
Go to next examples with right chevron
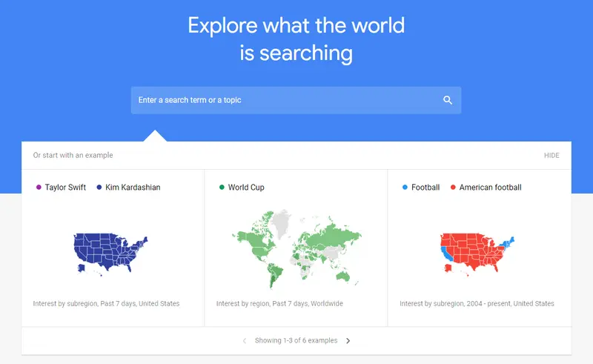point(348,341)
